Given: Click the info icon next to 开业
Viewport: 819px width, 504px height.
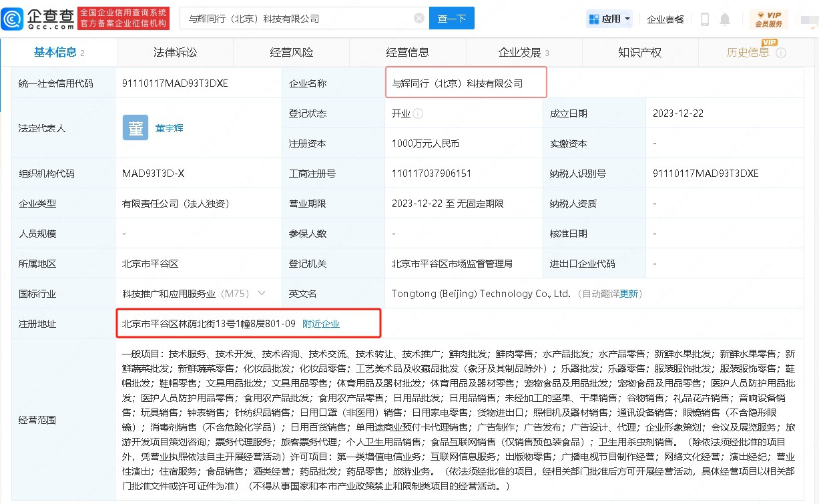Looking at the screenshot, I should pos(418,113).
